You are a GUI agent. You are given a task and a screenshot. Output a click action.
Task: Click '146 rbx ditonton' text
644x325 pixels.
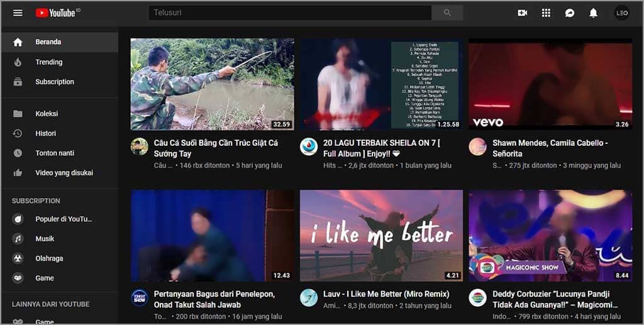tap(204, 165)
